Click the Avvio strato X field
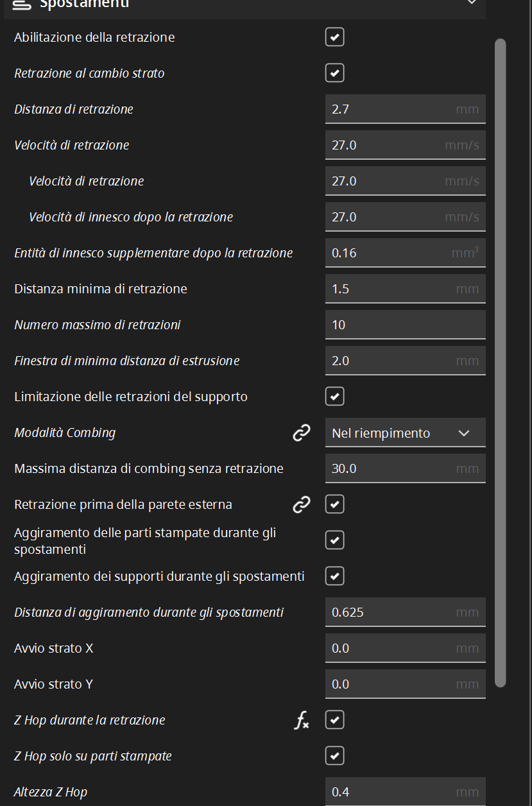 406,648
